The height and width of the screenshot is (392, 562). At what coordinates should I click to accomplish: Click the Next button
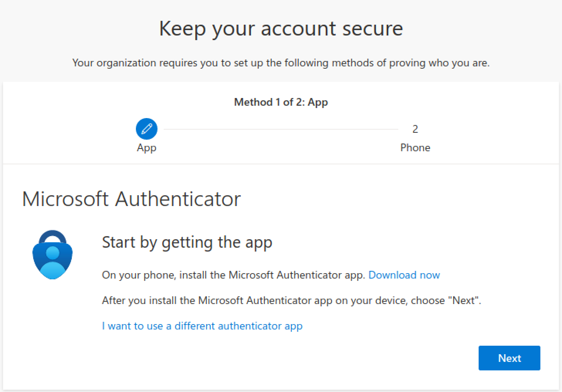tap(509, 358)
